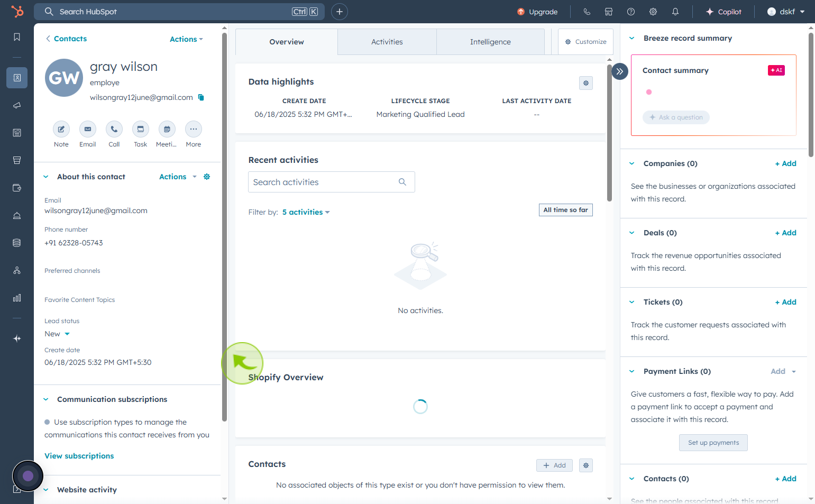The height and width of the screenshot is (504, 815).
Task: Open the Actions dropdown in About this contact
Action: pos(178,177)
